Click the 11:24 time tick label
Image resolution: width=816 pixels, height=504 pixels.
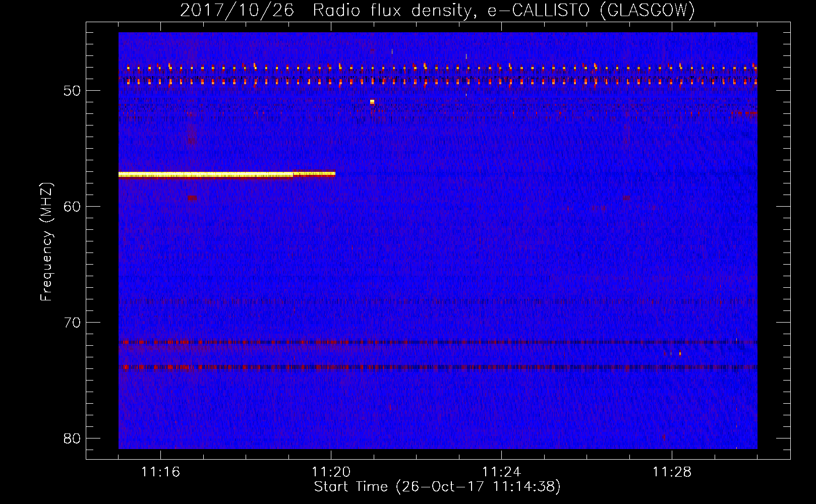pyautogui.click(x=501, y=472)
